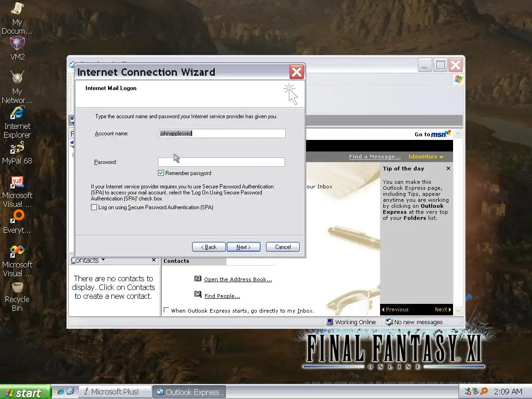This screenshot has width=532, height=399.
Task: Open the Identities dropdown menu
Action: [x=426, y=157]
